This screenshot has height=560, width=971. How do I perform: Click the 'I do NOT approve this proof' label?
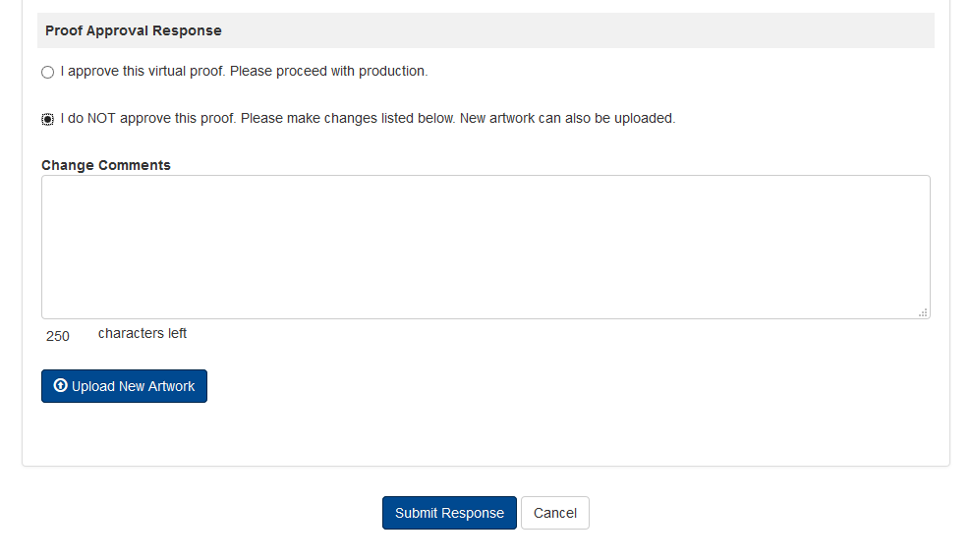coord(147,119)
